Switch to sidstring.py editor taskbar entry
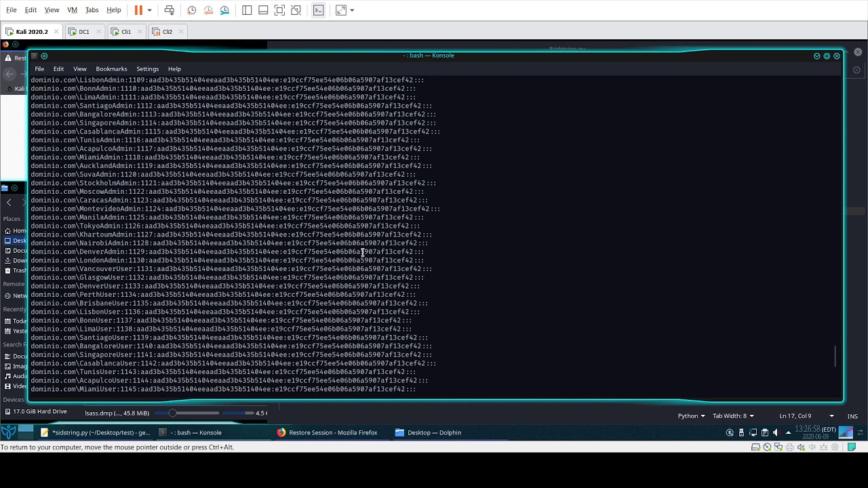This screenshot has height=488, width=868. click(x=96, y=432)
